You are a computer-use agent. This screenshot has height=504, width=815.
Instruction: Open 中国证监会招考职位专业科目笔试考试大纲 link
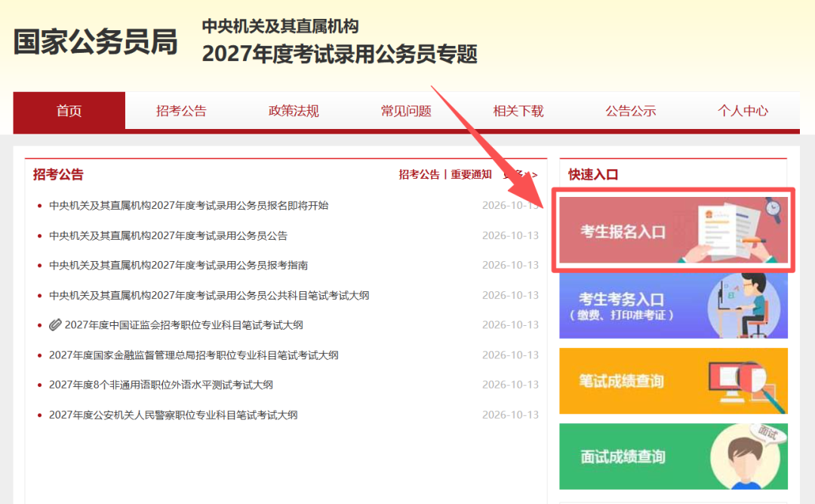click(x=183, y=325)
